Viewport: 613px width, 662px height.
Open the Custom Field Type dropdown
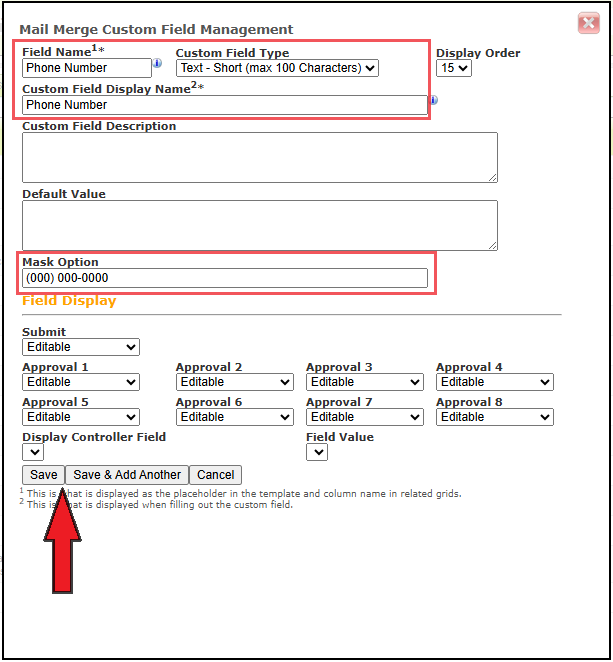pos(277,68)
